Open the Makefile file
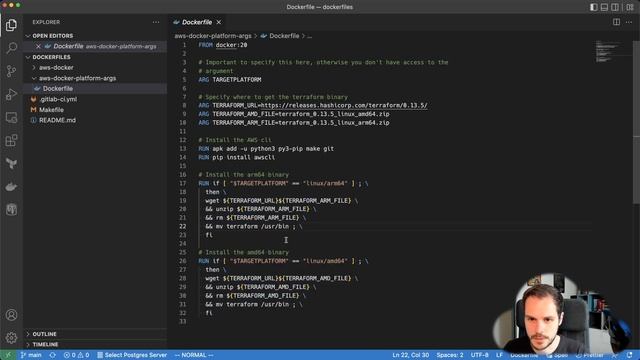Viewport: 640px width, 360px height. click(51, 110)
